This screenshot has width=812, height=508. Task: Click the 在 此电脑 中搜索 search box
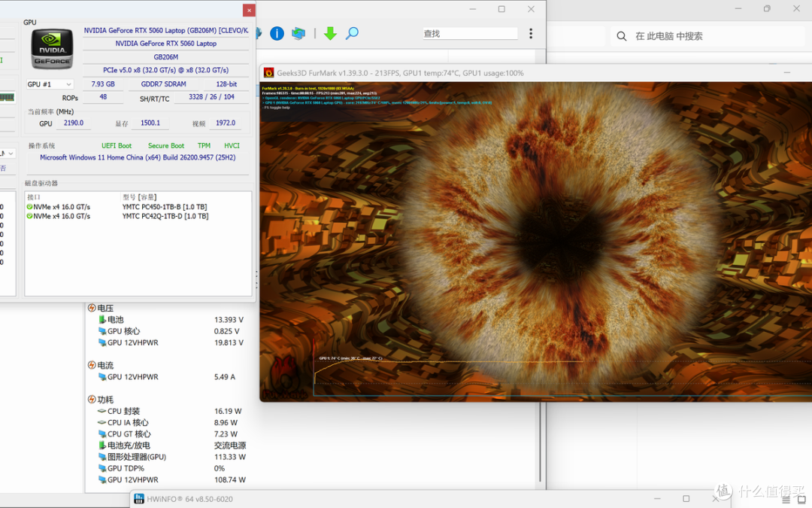(x=707, y=36)
